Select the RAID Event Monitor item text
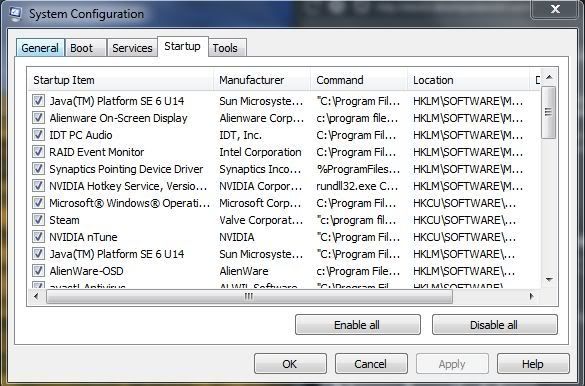The image size is (585, 386). coord(97,152)
